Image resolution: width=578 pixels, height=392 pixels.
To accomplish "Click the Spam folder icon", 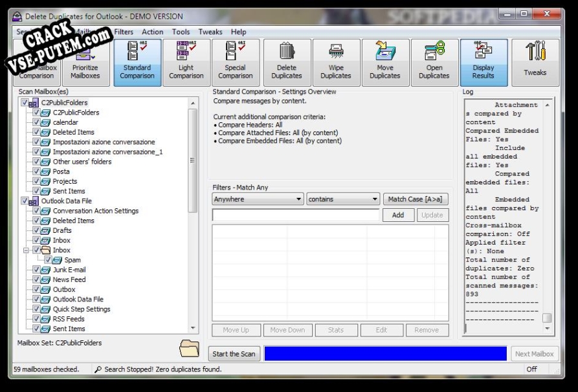I will click(x=57, y=260).
